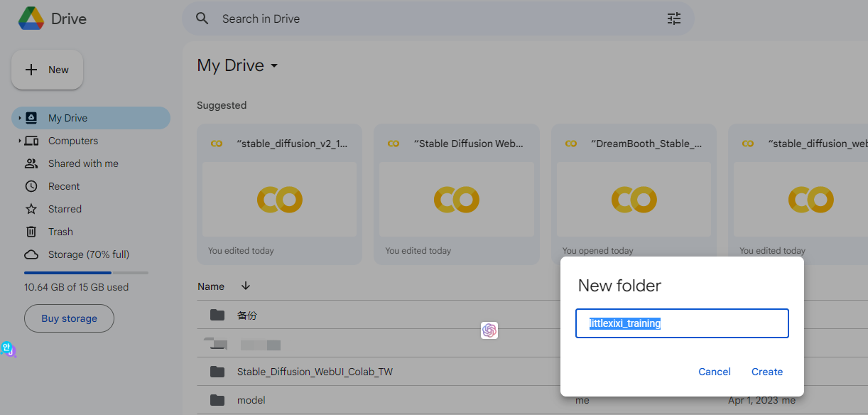Click the Buy storage button
Viewport: 868px width, 415px height.
click(69, 318)
